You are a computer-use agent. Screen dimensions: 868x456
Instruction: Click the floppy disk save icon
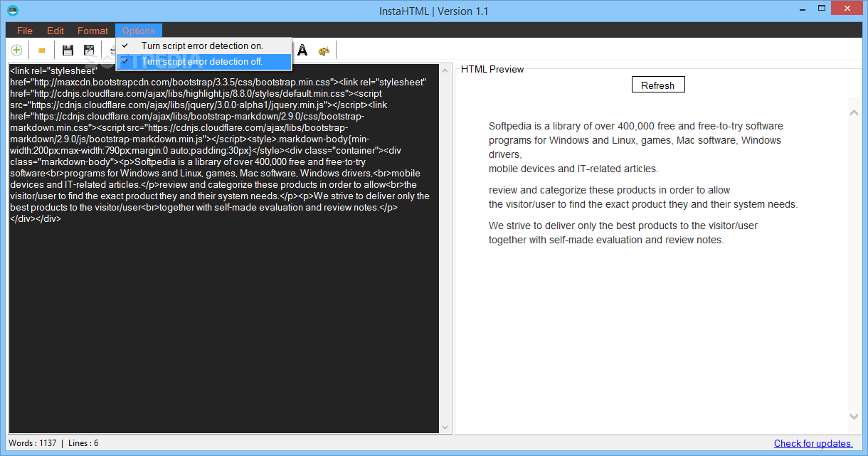tap(68, 50)
